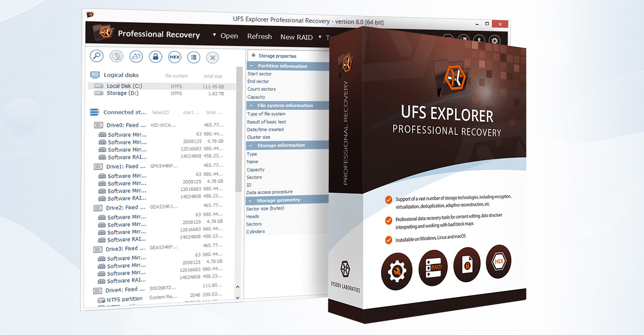644x335 pixels.
Task: Click the Logical disks section icon
Action: [95, 75]
